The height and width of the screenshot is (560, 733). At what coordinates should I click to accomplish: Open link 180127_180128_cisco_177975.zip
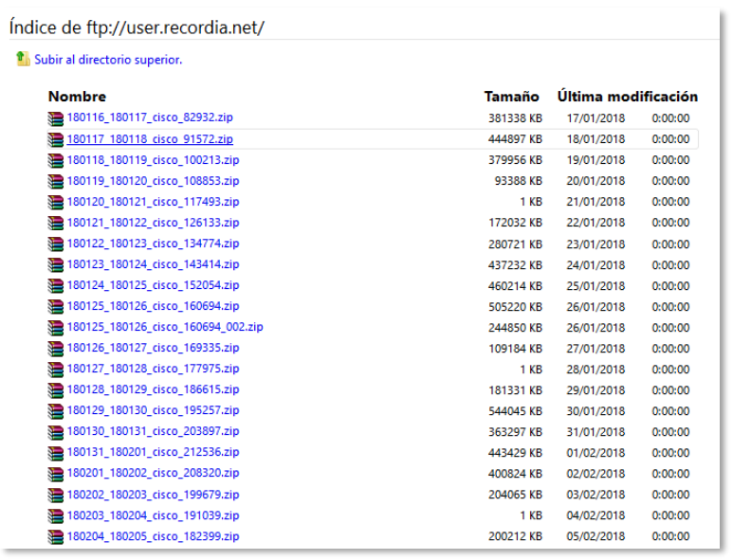(x=153, y=369)
